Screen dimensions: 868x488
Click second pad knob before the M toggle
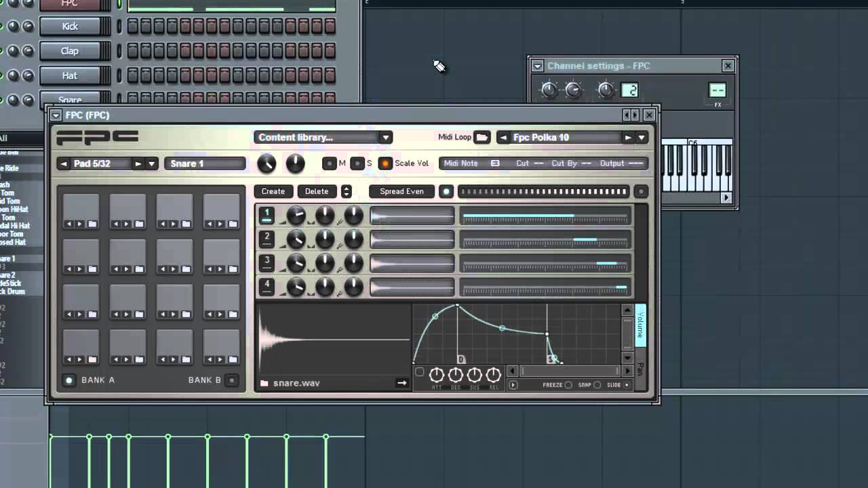[295, 163]
